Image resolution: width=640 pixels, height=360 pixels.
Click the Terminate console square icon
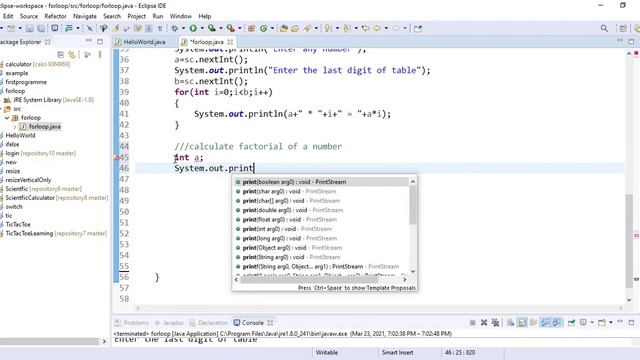[x=472, y=322]
